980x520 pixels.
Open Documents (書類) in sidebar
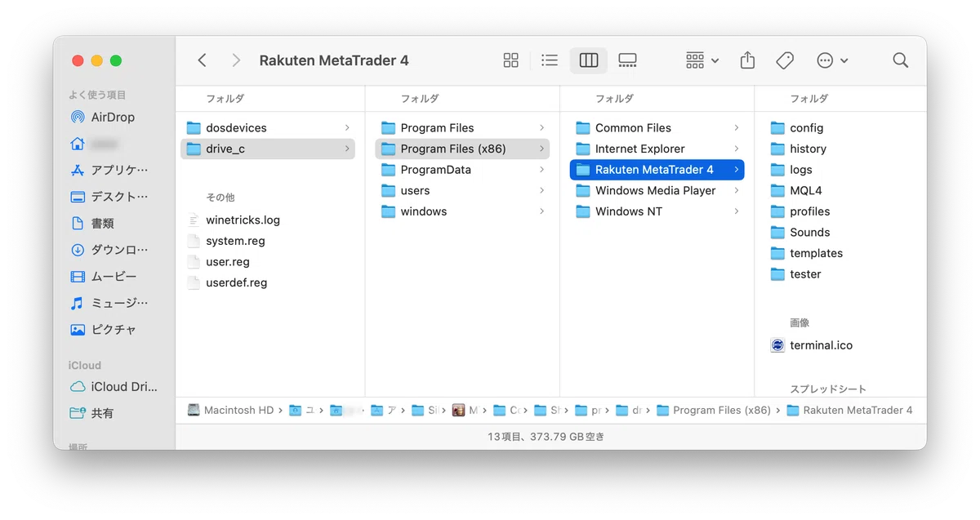click(92, 223)
